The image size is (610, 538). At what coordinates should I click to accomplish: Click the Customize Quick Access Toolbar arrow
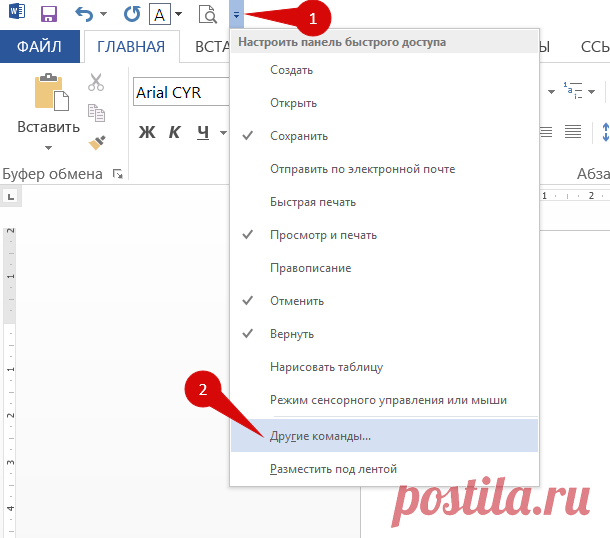tap(236, 14)
